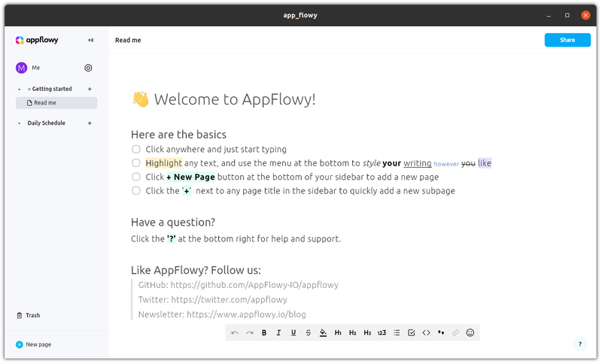This screenshot has width=602, height=364.
Task: Click the purple highlighted word 'like'
Action: click(485, 163)
